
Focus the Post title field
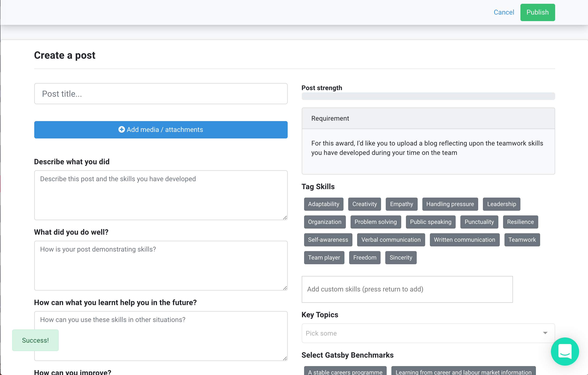click(x=161, y=93)
